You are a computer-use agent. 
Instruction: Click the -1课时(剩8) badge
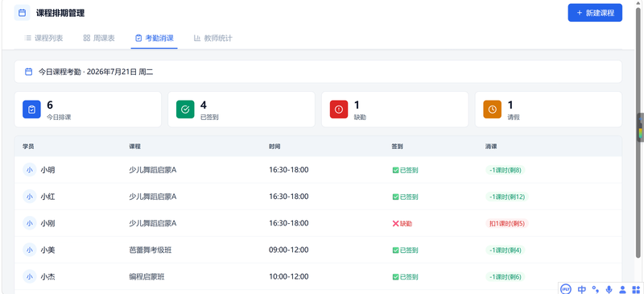click(505, 170)
